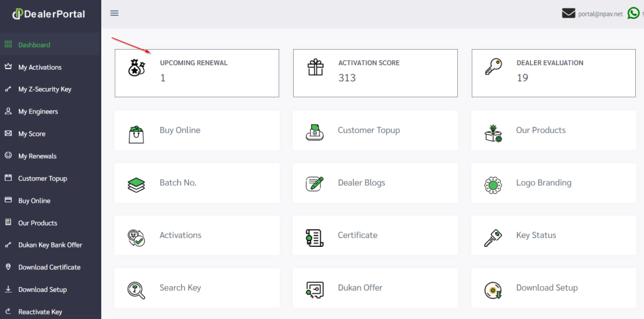Click the envelope mail icon
The width and height of the screenshot is (644, 319).
click(569, 13)
